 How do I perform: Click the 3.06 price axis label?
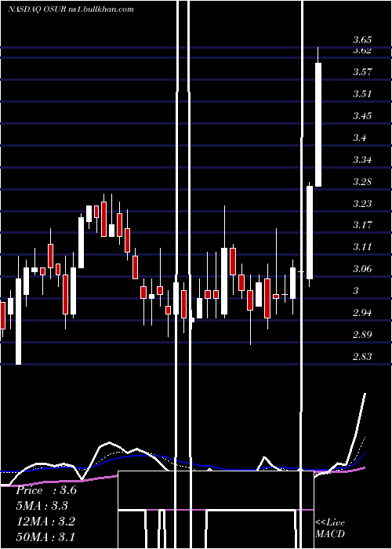pyautogui.click(x=362, y=269)
